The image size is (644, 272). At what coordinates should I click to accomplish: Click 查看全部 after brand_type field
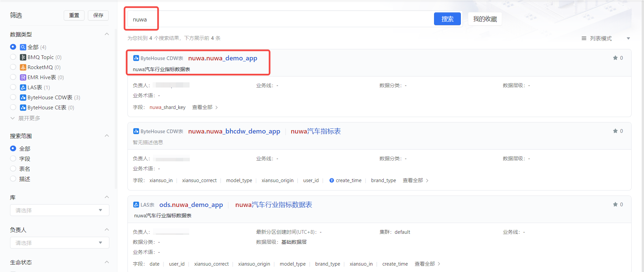(416, 180)
